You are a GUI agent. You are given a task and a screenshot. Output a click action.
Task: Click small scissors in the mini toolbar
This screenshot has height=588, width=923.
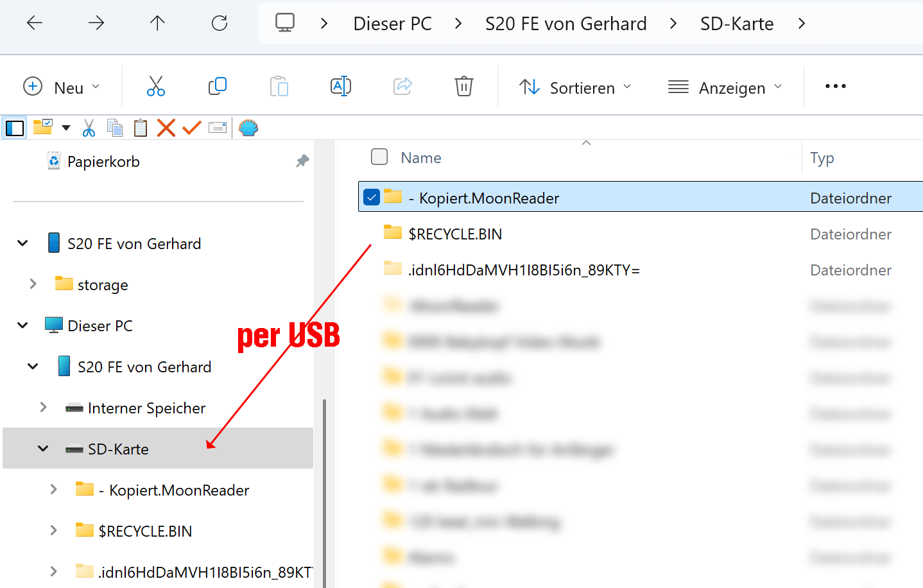[x=89, y=128]
